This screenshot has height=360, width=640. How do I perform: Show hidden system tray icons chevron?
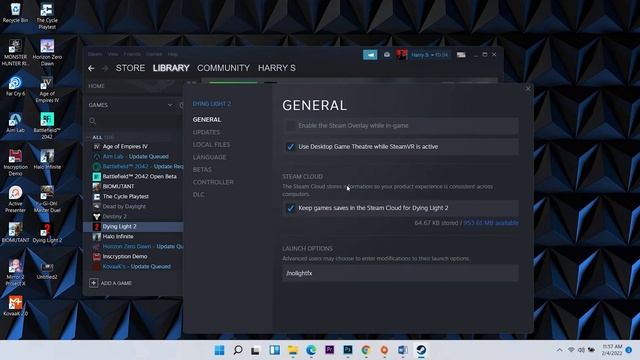559,350
